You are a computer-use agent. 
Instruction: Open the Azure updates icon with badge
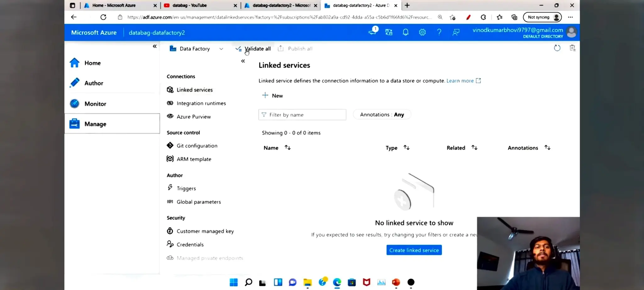[x=373, y=31]
